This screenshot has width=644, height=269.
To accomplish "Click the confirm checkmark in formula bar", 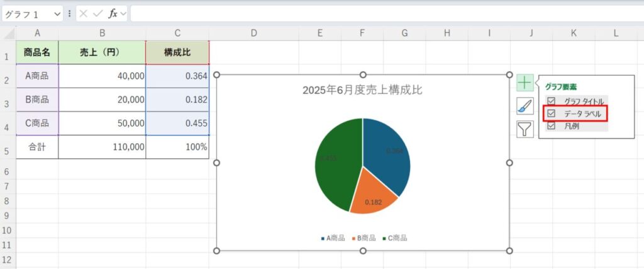I will [97, 14].
